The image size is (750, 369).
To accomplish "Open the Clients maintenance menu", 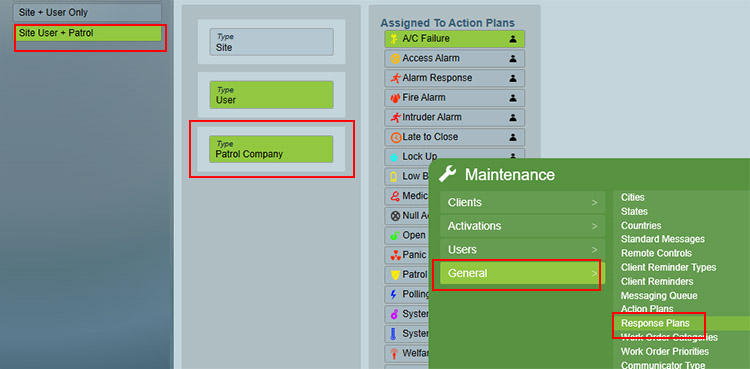I will 523,202.
